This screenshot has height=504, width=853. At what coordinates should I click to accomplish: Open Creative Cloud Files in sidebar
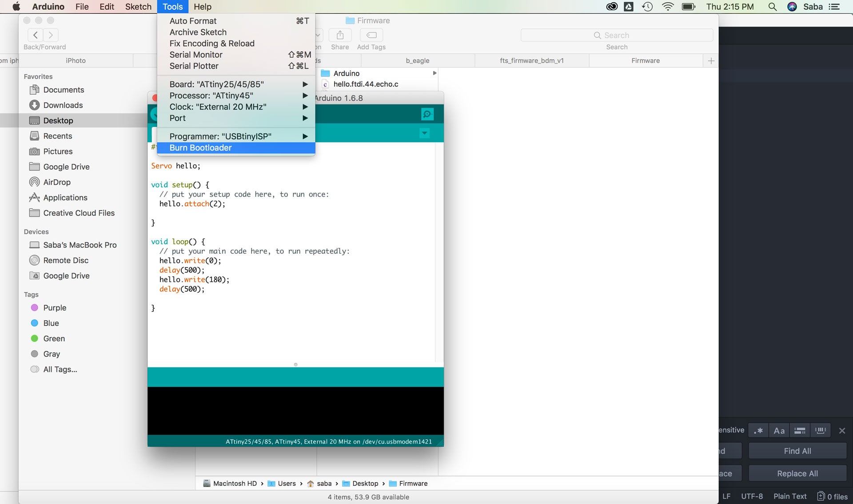(x=79, y=213)
